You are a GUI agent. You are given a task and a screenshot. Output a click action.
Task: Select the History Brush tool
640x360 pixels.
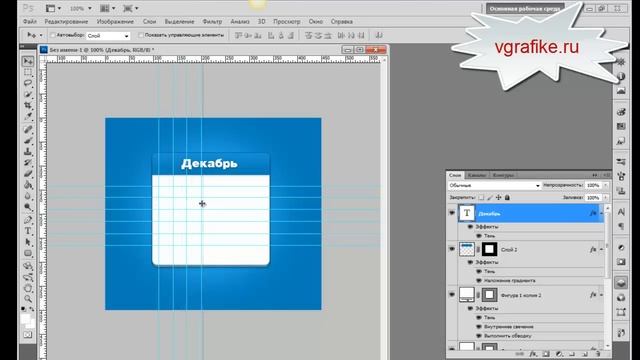28,163
